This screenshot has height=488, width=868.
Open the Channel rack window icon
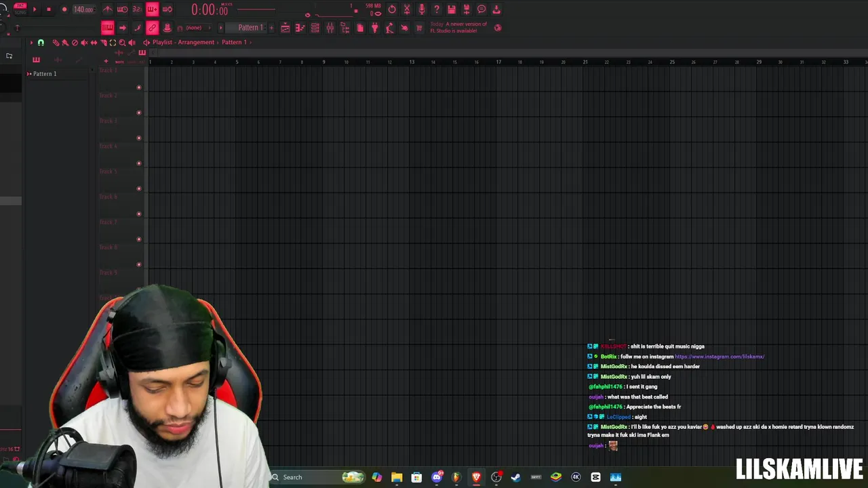(x=315, y=28)
